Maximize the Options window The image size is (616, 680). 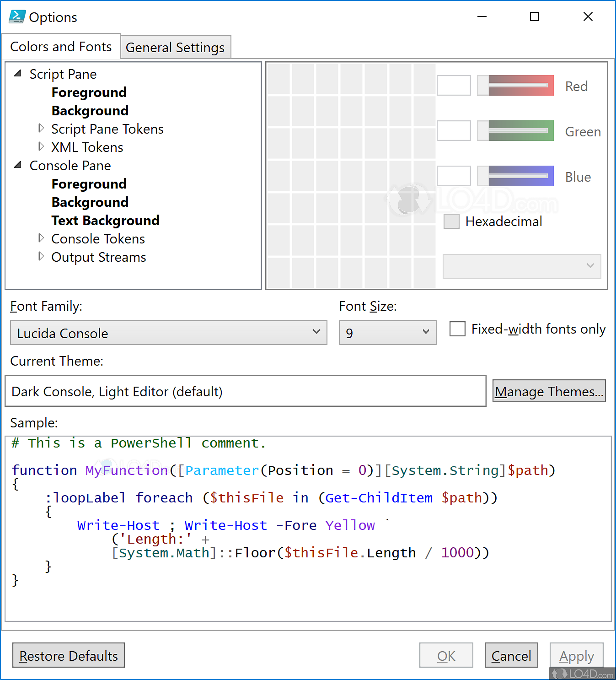point(535,16)
